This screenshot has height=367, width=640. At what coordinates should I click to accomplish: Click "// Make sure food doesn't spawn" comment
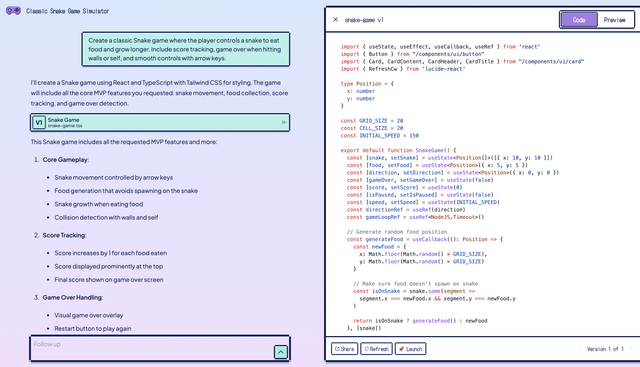(x=416, y=284)
